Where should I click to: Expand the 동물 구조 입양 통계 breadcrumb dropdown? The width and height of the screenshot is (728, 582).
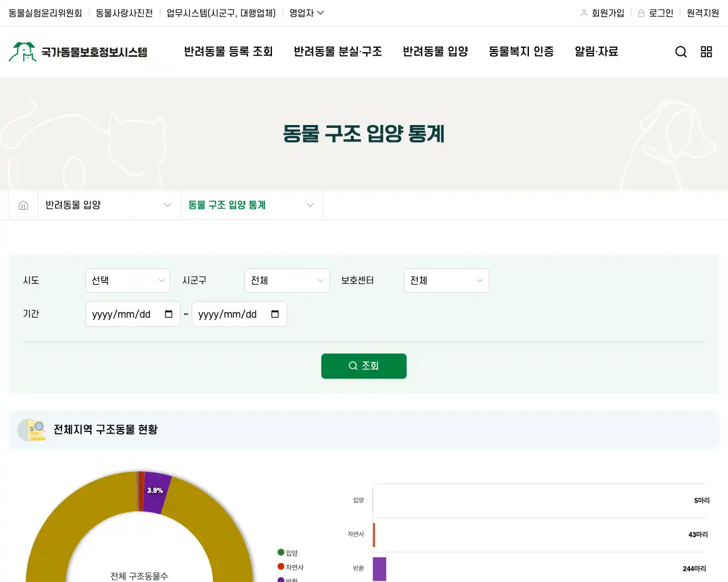pyautogui.click(x=251, y=205)
